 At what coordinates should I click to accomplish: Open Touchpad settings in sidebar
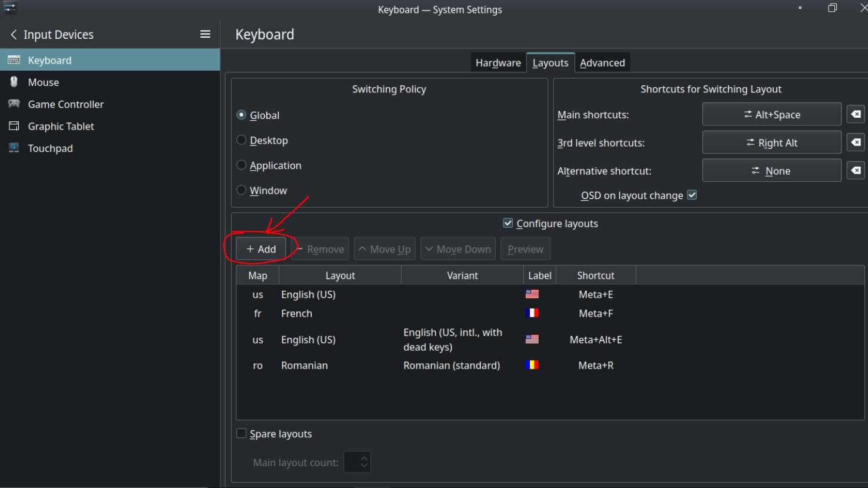50,148
